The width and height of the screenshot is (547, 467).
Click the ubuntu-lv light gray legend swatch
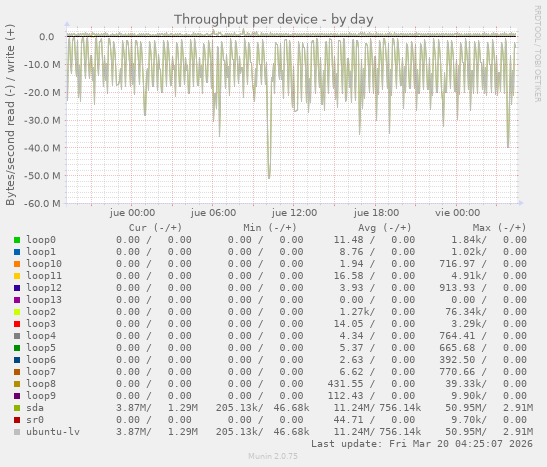17,432
